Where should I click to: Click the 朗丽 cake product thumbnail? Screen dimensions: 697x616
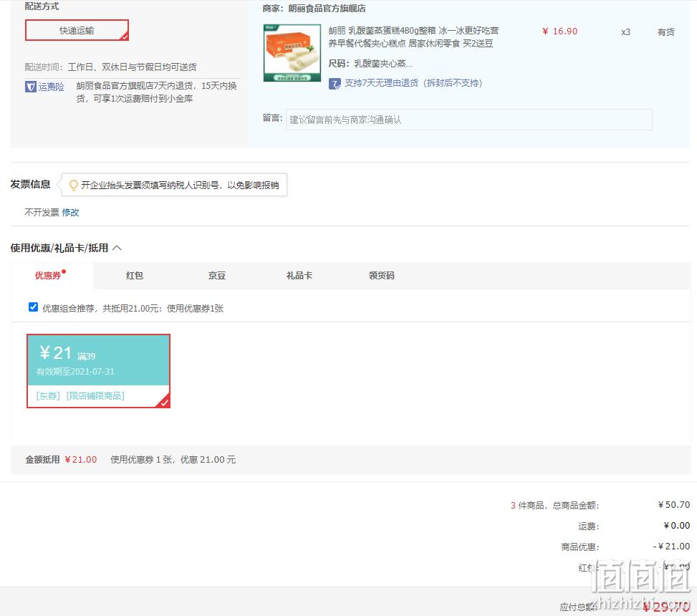tap(292, 53)
